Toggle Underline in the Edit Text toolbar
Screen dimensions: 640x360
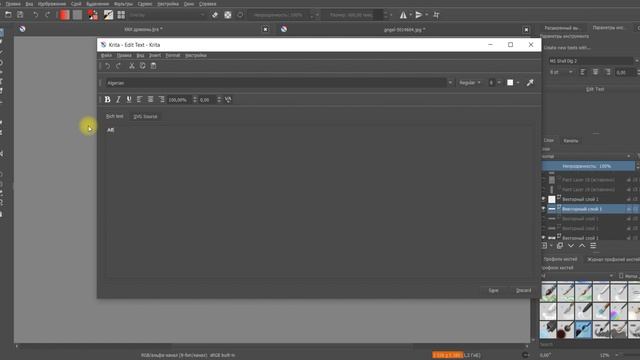coord(129,100)
